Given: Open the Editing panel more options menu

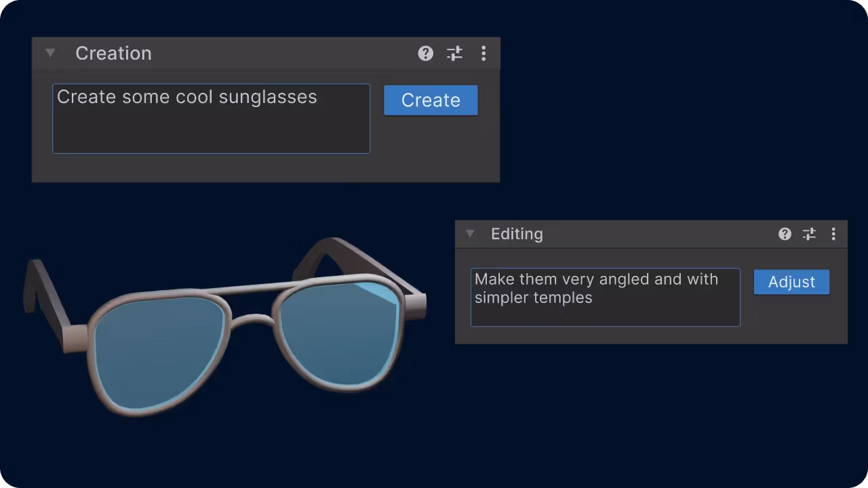Looking at the screenshot, I should point(833,234).
